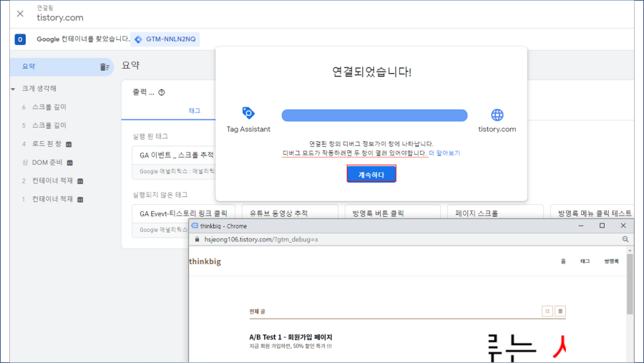Viewport: 644px width, 363px height.
Task: Open the 태그 menu on the blog
Action: coord(585,261)
